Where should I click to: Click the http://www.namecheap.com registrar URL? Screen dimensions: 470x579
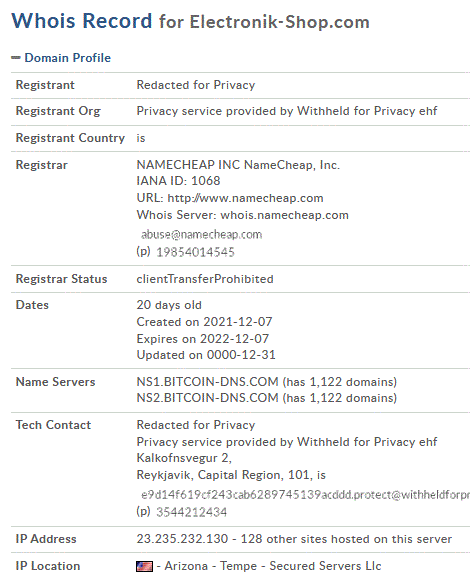click(246, 198)
